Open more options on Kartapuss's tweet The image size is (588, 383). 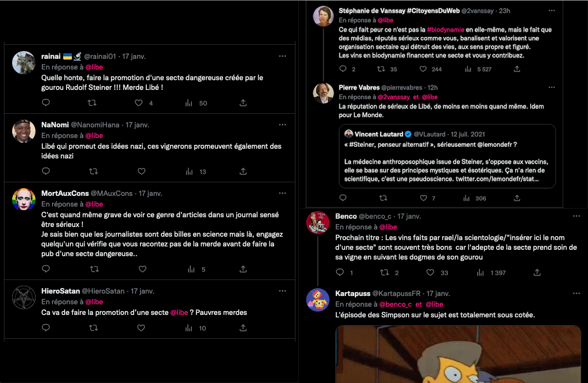coord(576,294)
